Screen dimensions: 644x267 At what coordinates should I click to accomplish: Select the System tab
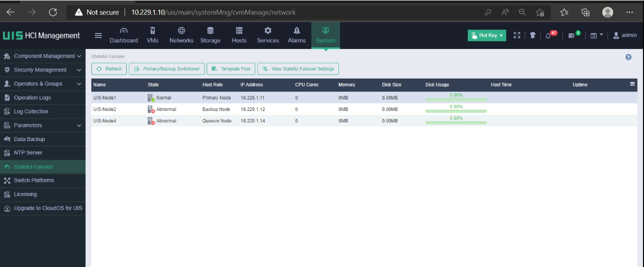(325, 35)
